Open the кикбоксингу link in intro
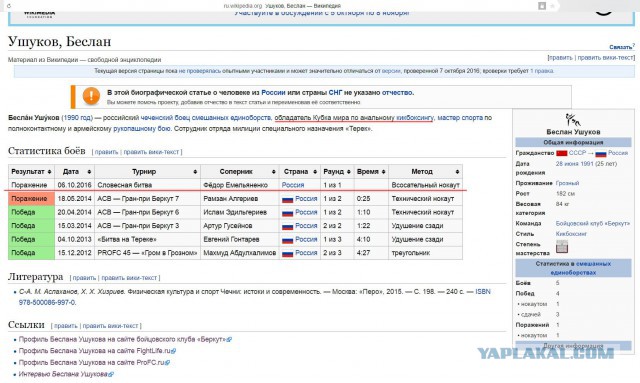The width and height of the screenshot is (640, 383). [x=415, y=118]
